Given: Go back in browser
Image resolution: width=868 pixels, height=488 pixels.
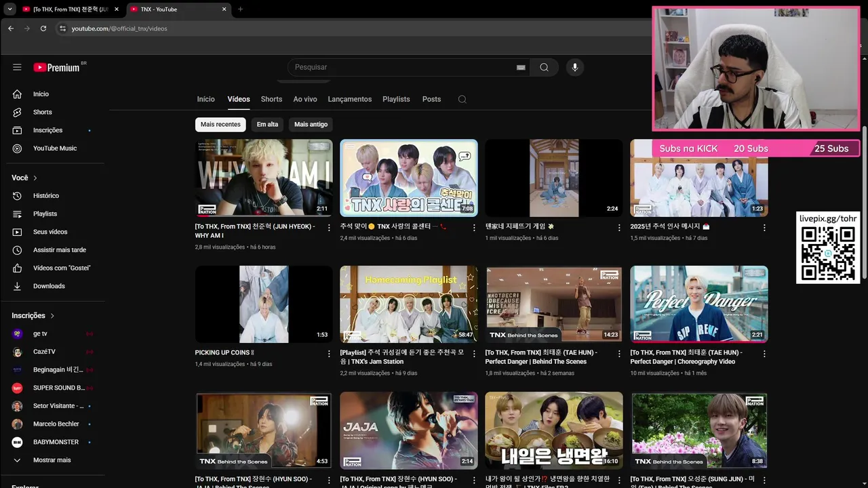Looking at the screenshot, I should (x=10, y=28).
